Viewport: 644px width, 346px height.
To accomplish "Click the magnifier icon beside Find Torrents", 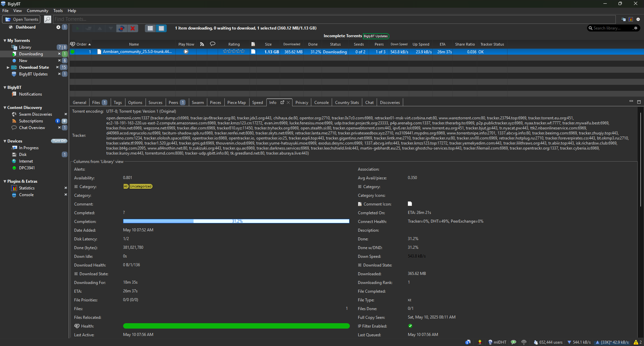I will click(48, 19).
